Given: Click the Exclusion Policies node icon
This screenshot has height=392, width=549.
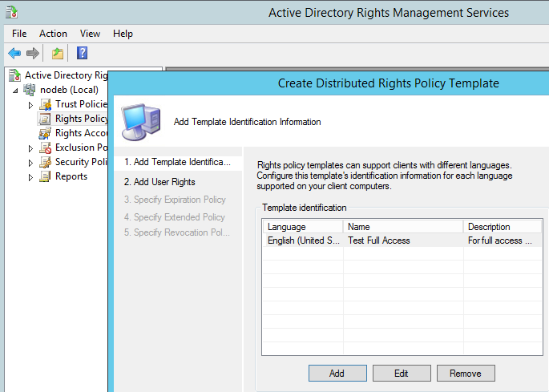Looking at the screenshot, I should [45, 148].
